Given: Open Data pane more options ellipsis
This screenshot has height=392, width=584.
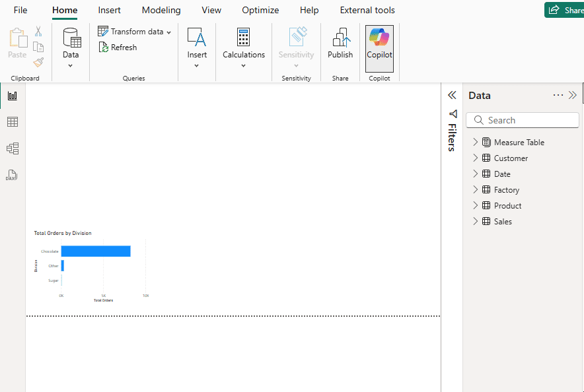Looking at the screenshot, I should coord(558,96).
